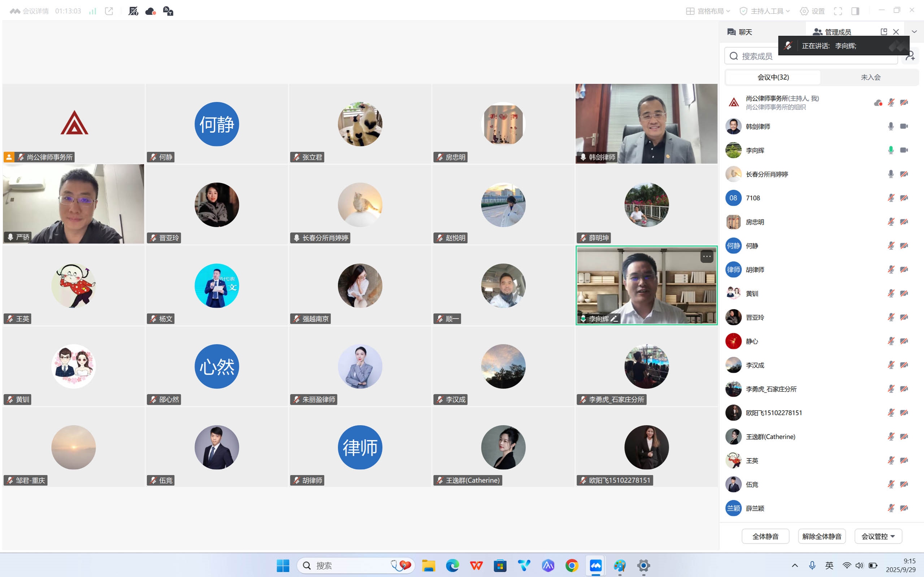Click the 全体静音 mute all button
Screen dimensions: 924x577
tap(765, 536)
